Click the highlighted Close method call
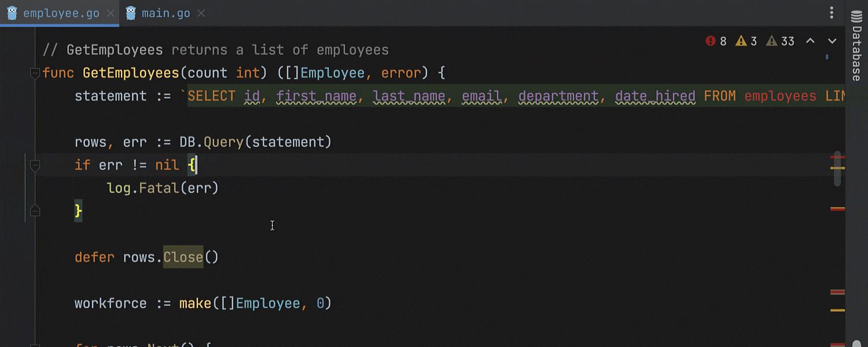The image size is (868, 347). tap(183, 257)
